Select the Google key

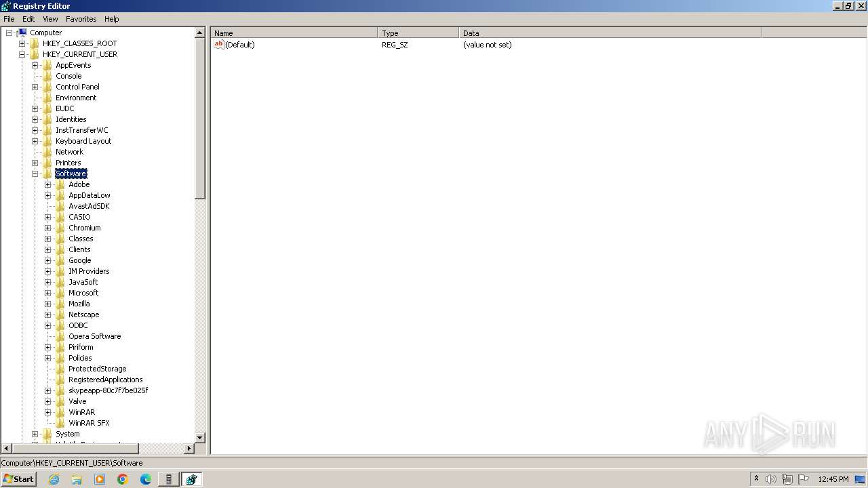[79, 260]
